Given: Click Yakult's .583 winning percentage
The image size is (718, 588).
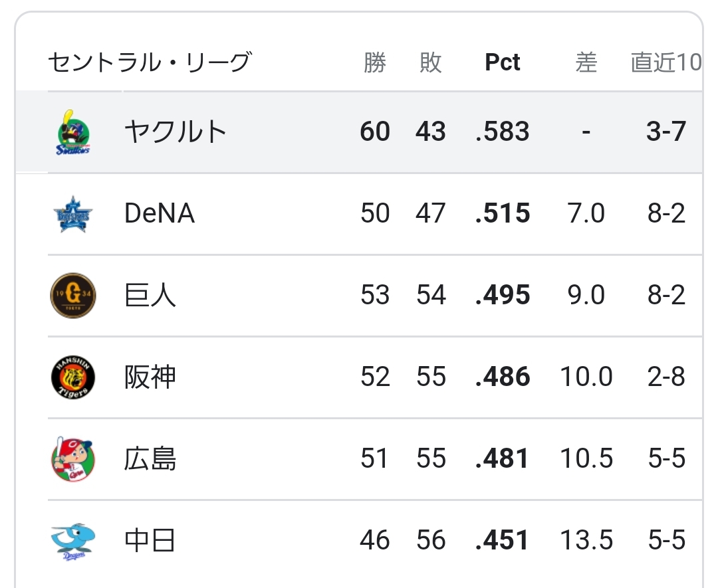Looking at the screenshot, I should [x=503, y=132].
